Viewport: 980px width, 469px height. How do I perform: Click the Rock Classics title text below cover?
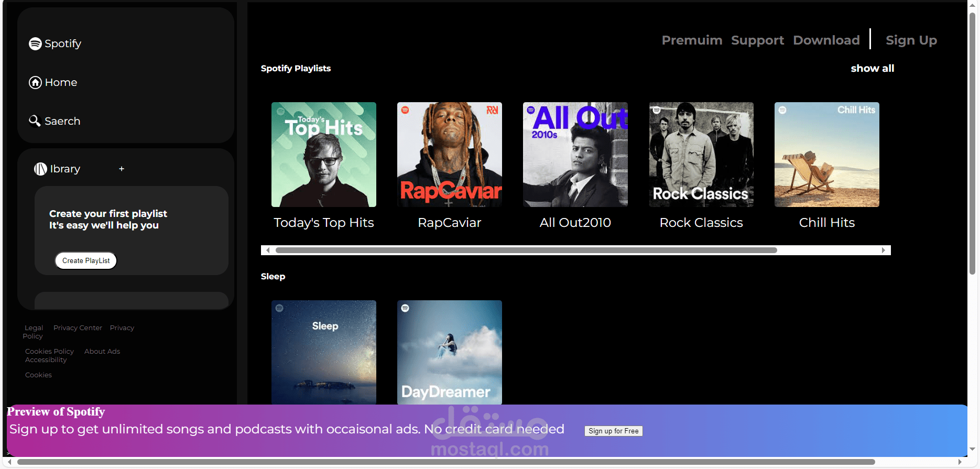701,223
